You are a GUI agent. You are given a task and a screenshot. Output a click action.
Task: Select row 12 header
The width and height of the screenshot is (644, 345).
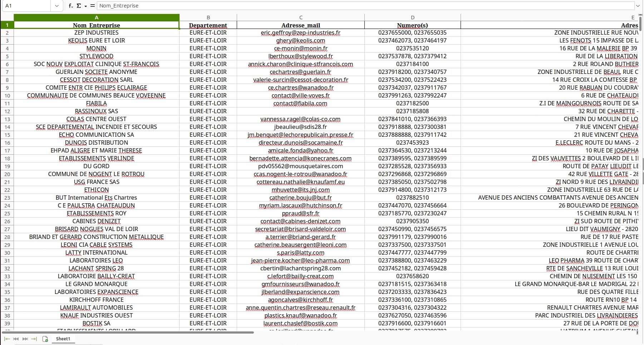(x=7, y=111)
